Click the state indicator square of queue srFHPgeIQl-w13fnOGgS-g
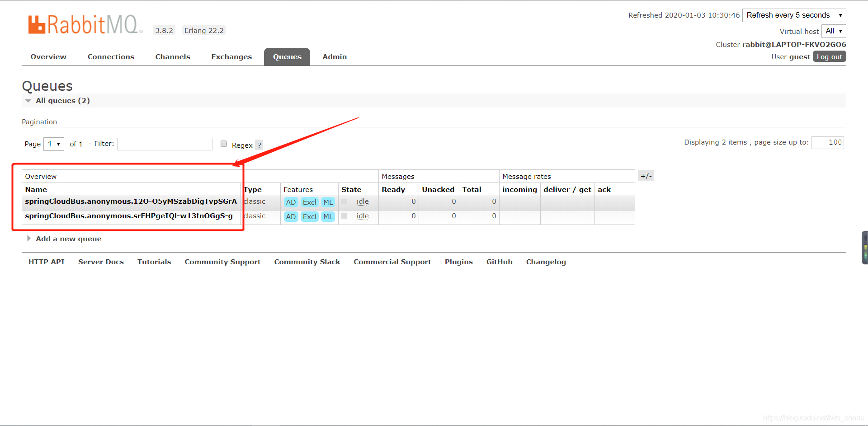 344,216
